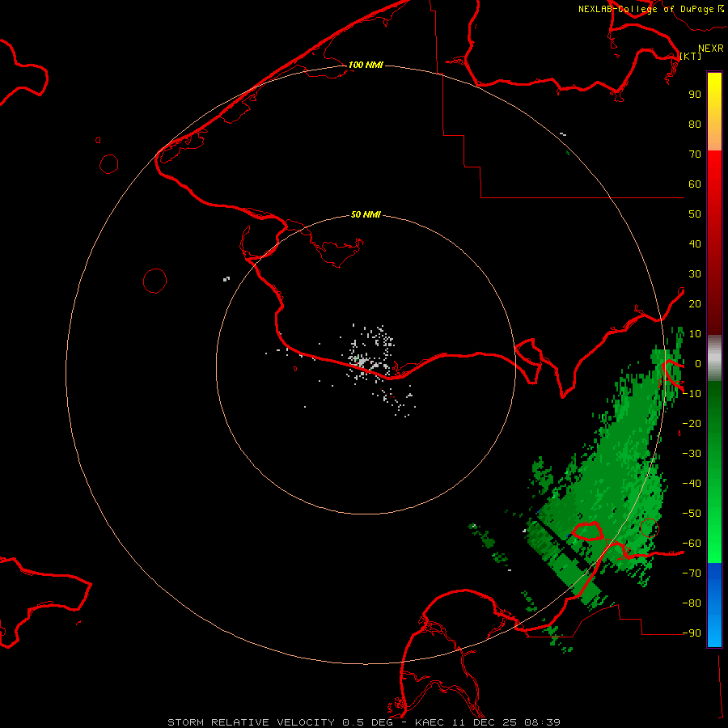Click the 50 NMI range ring label

coord(366,214)
